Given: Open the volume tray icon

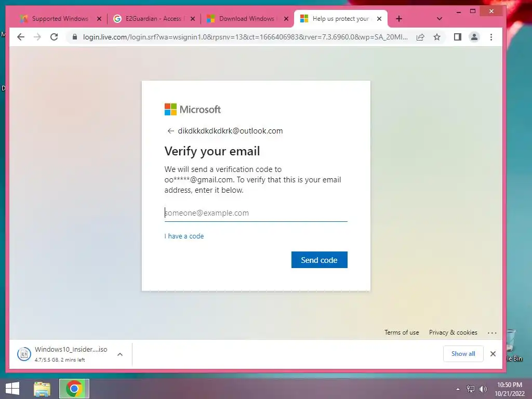Looking at the screenshot, I should point(483,389).
